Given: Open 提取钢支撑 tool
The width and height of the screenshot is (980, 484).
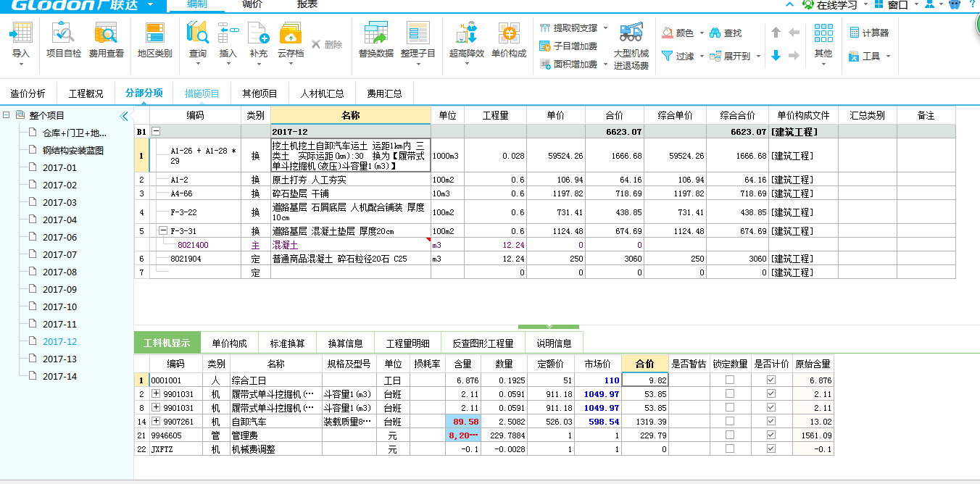Looking at the screenshot, I should pyautogui.click(x=574, y=28).
